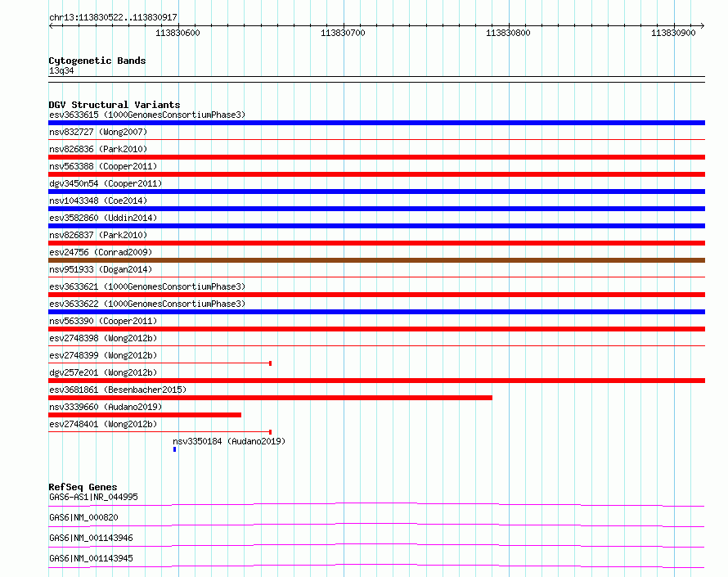This screenshot has width=728, height=577.
Task: Select the esv2748401 (Wong2012b) label
Action: [103, 424]
